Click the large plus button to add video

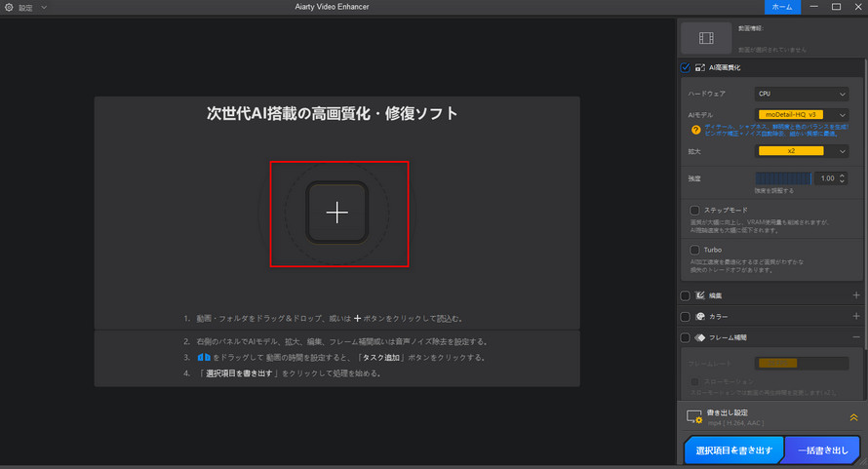[337, 213]
